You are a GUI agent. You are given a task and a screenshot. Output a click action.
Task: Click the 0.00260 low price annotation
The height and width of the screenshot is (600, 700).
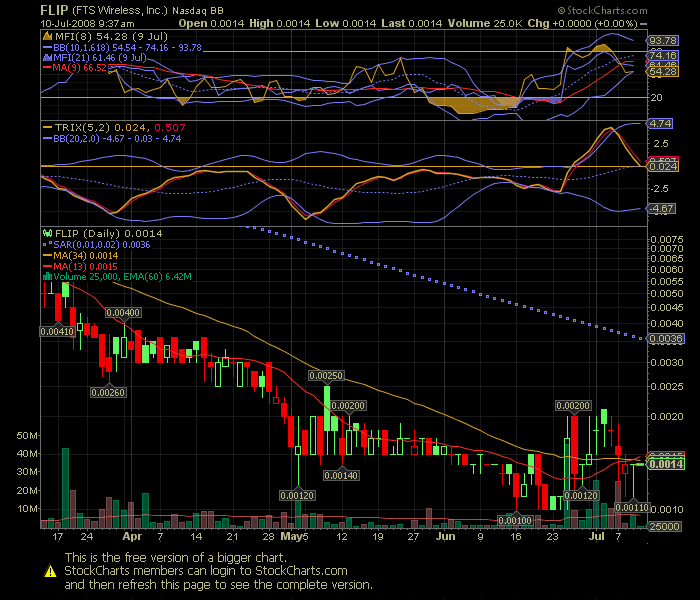[108, 392]
